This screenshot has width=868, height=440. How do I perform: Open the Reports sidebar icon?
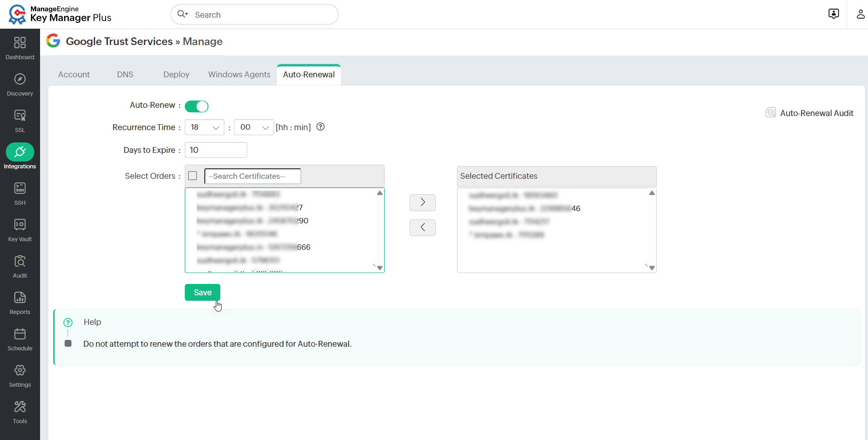coord(20,298)
